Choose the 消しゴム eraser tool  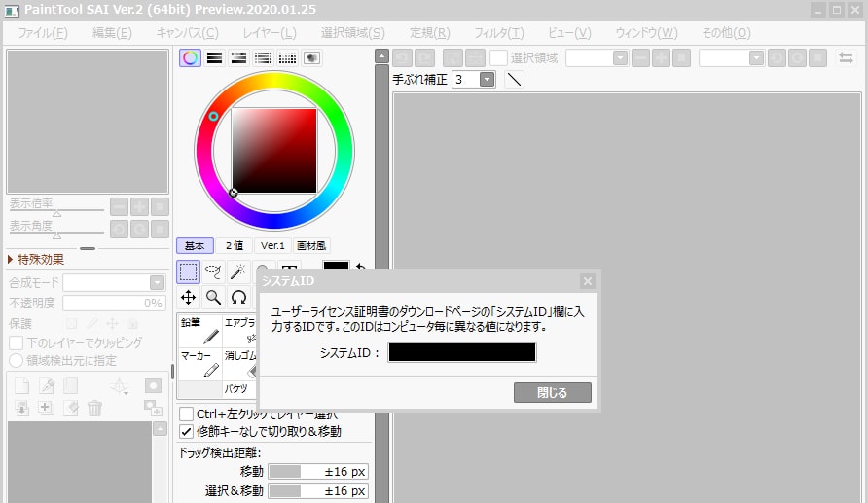click(239, 364)
